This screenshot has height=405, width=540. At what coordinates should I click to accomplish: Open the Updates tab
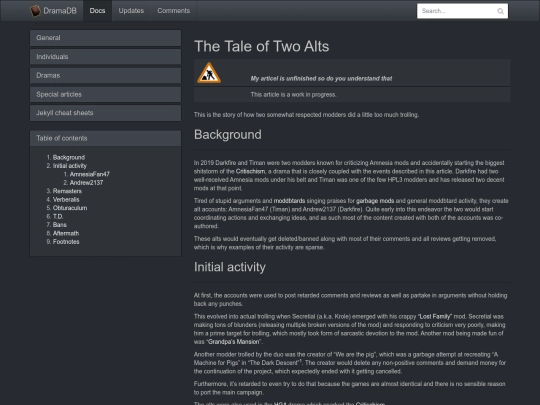click(x=131, y=11)
